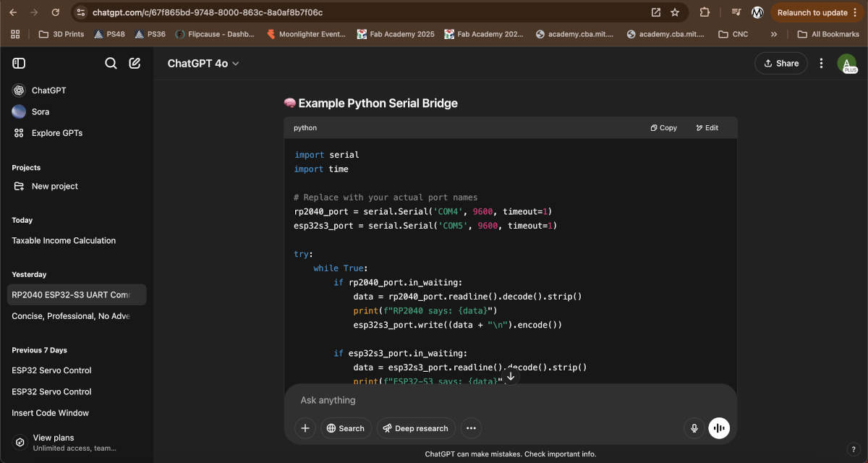Click the scroll to bottom arrow button
This screenshot has height=463, width=868.
511,376
